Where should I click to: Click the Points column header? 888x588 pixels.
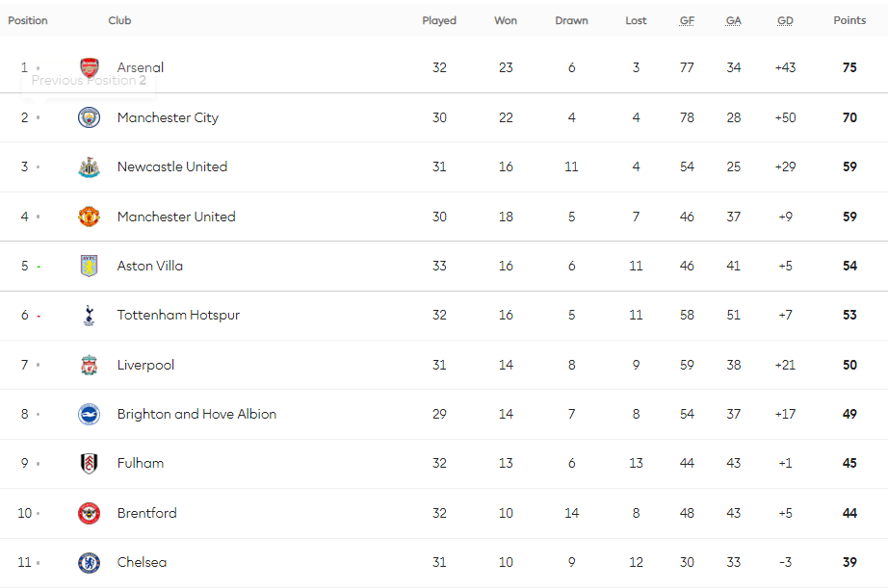849,20
